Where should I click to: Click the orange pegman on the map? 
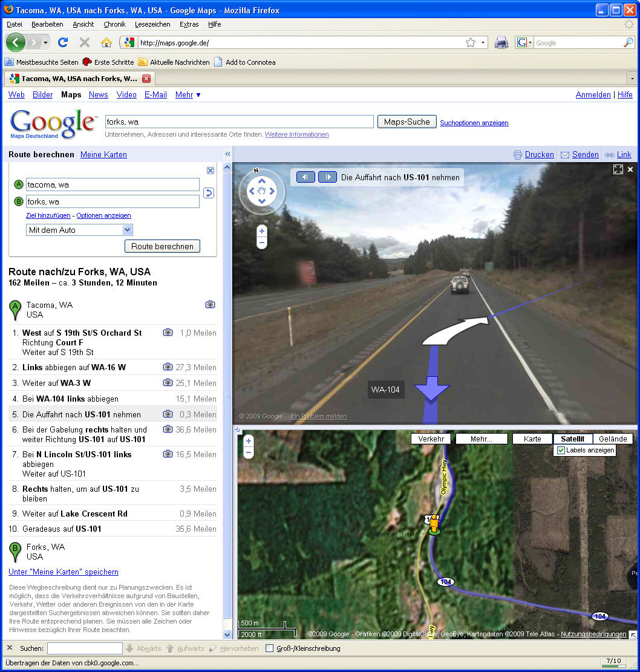pyautogui.click(x=434, y=524)
